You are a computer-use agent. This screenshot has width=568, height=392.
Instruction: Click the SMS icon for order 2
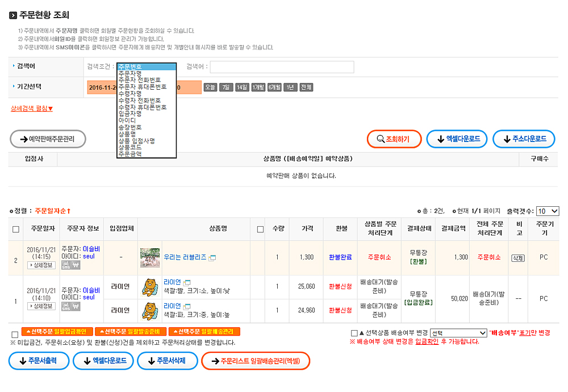(65, 265)
